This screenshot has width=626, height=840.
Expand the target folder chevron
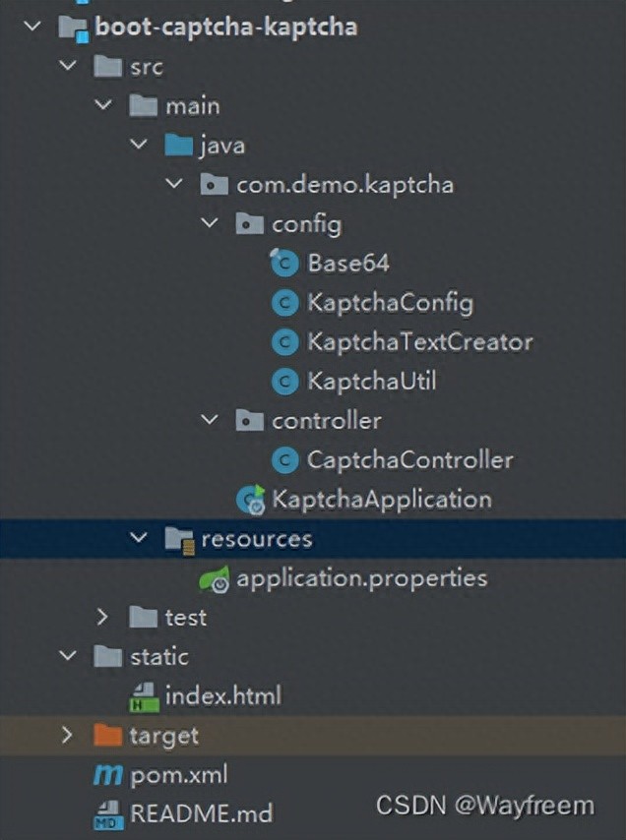click(67, 735)
